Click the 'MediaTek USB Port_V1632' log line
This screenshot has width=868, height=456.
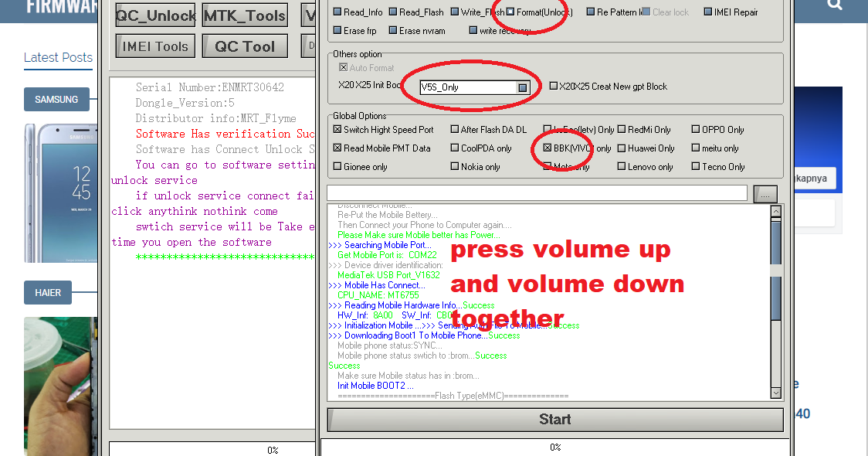388,275
